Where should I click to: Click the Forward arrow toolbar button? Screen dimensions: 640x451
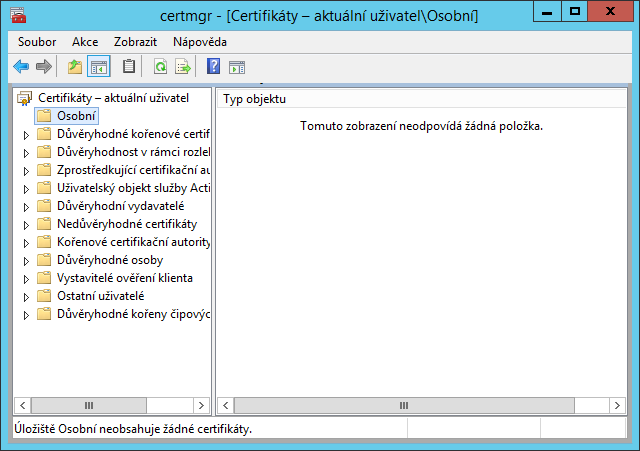click(43, 67)
